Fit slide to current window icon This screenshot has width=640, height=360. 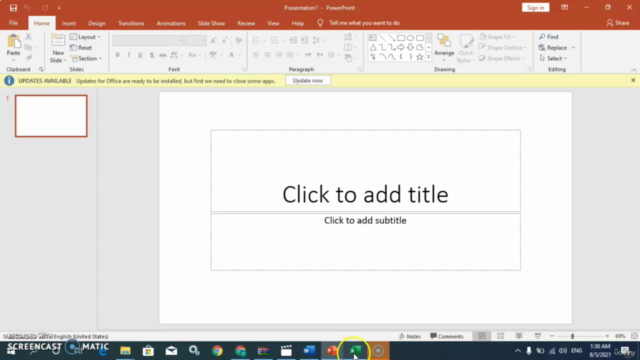[634, 336]
